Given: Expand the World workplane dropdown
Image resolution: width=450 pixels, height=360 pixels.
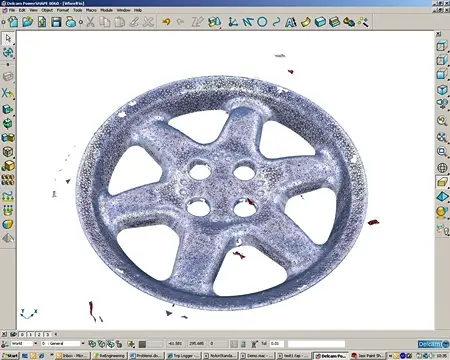Looking at the screenshot, I should [x=35, y=343].
